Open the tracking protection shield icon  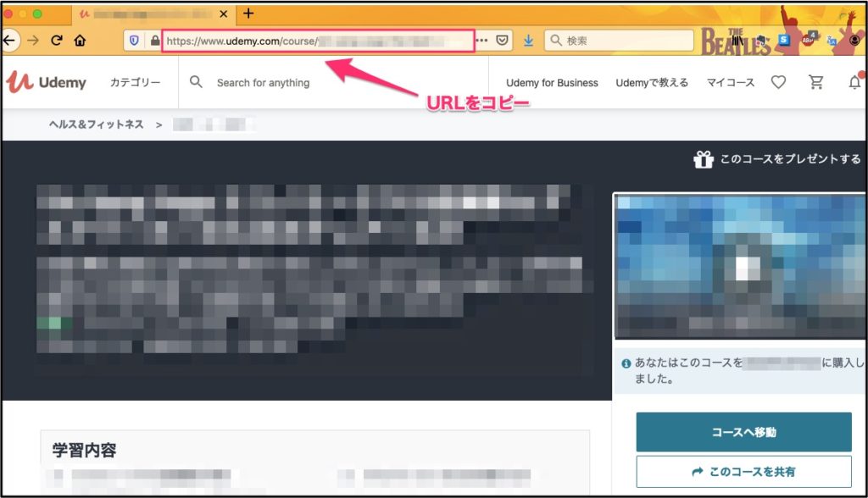tap(135, 40)
